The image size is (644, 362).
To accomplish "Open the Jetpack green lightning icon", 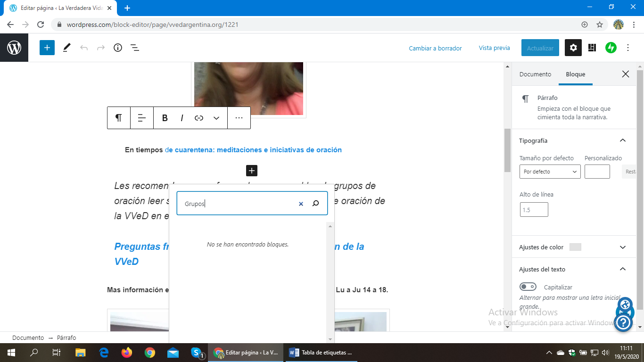I will point(611,48).
